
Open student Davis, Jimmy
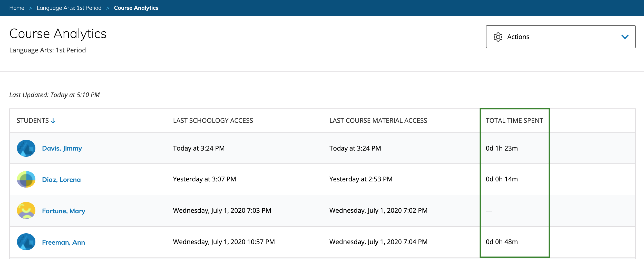point(62,148)
